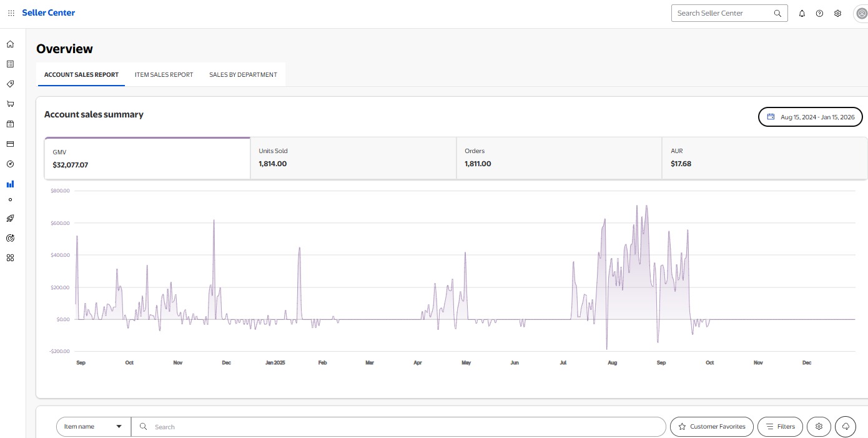
Task: Click the price tag sidebar icon
Action: point(10,84)
